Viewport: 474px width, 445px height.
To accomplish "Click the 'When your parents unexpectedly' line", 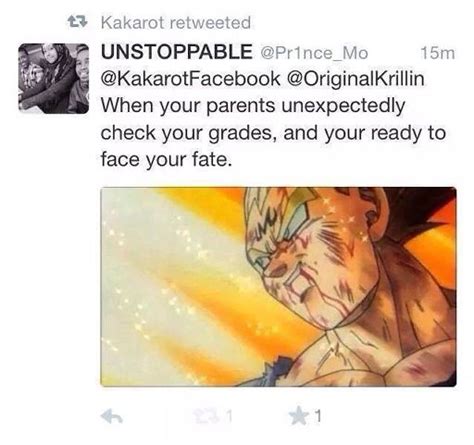I will [x=253, y=106].
